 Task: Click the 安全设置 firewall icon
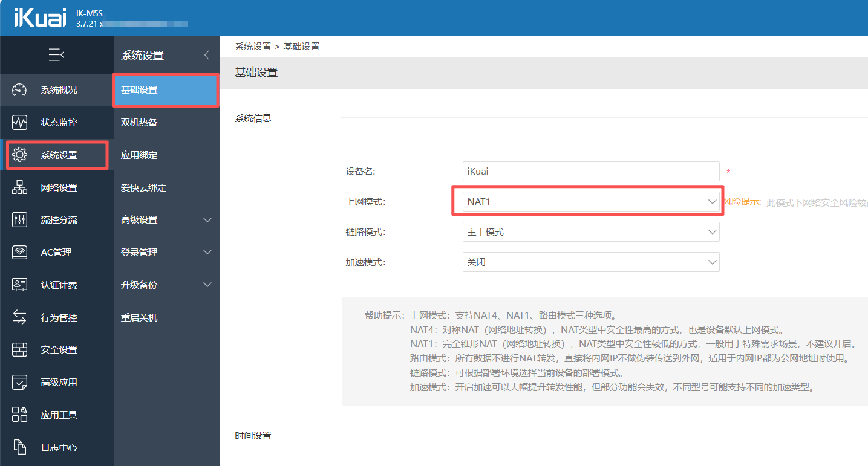tap(20, 350)
